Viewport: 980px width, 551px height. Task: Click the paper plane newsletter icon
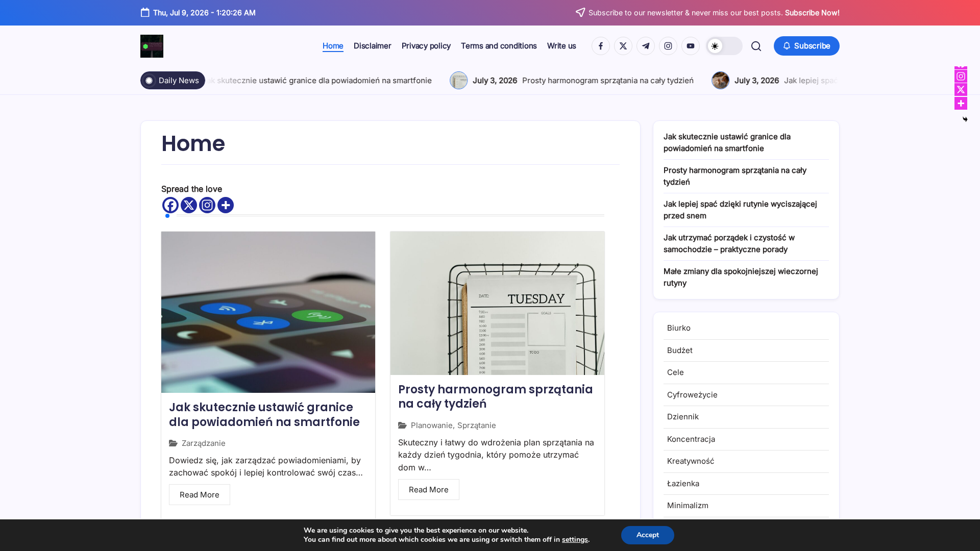tap(580, 12)
